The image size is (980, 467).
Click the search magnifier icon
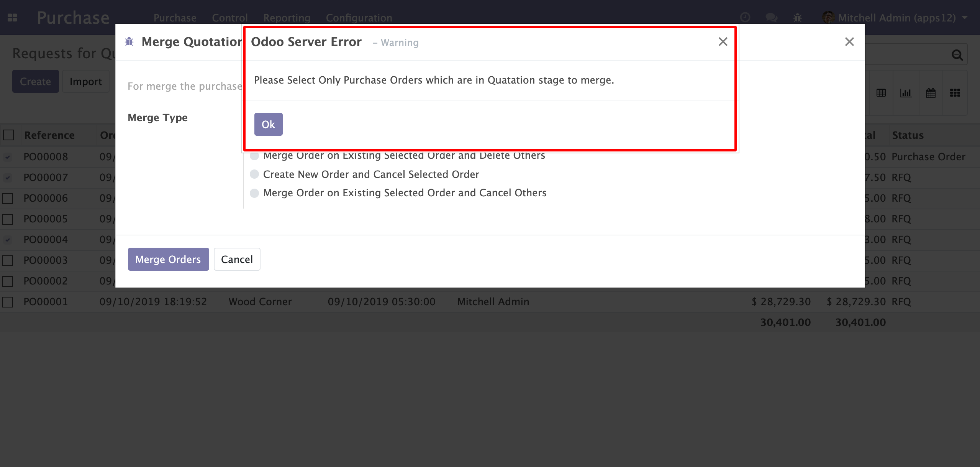(x=957, y=55)
